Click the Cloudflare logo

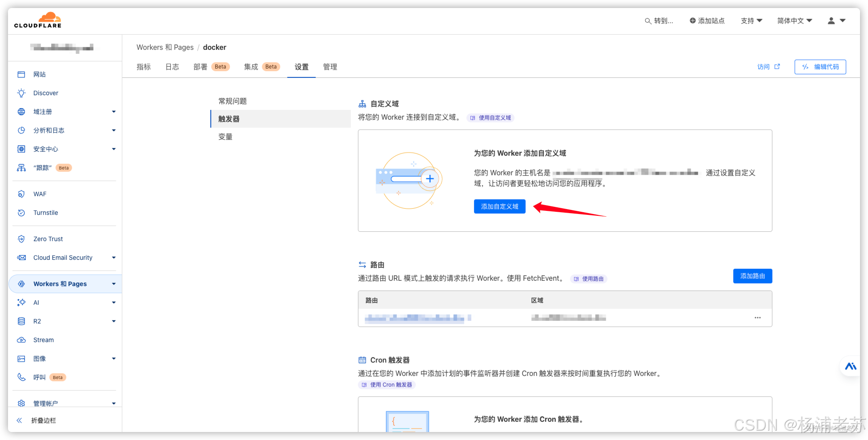pyautogui.click(x=38, y=20)
